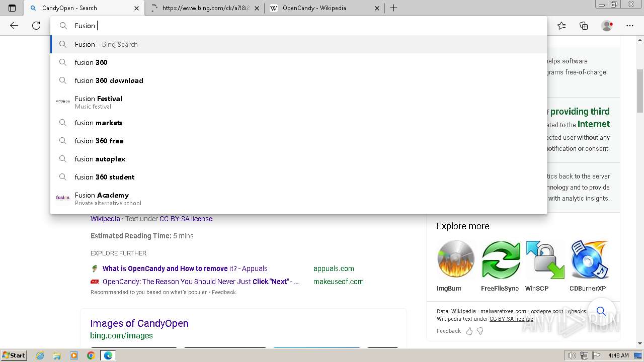Image resolution: width=644 pixels, height=362 pixels.
Task: Switch to the loading bing.com/ck tab
Action: pos(204,8)
